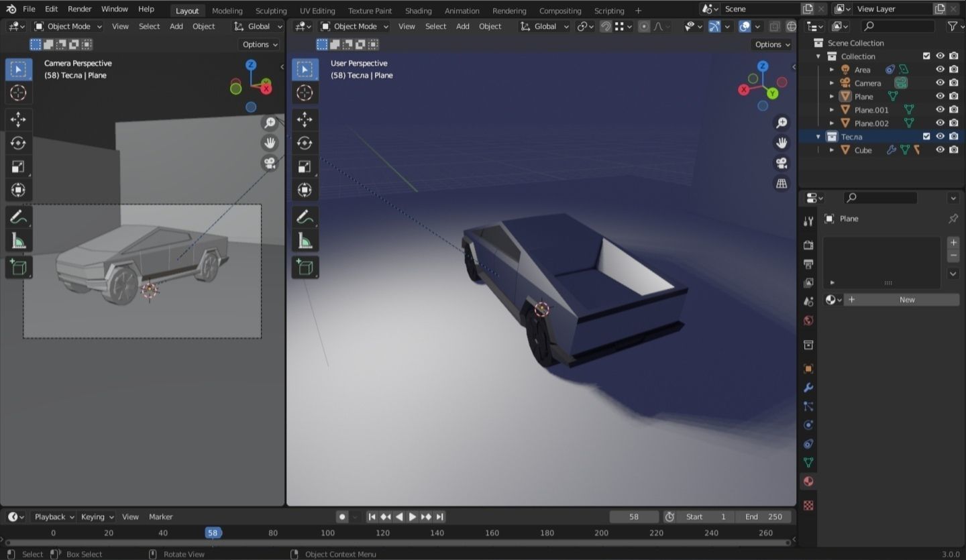Select Add Cube tool in User Perspective viewport
The image size is (966, 560).
point(305,267)
